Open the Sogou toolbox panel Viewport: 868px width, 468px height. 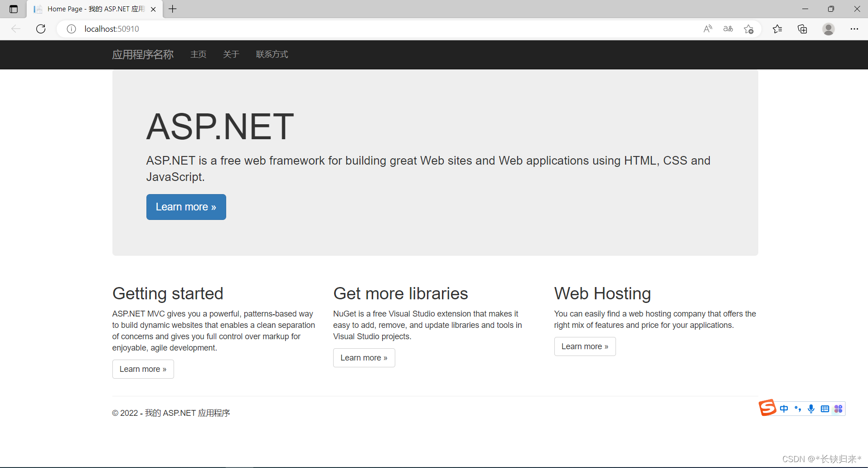pos(838,408)
